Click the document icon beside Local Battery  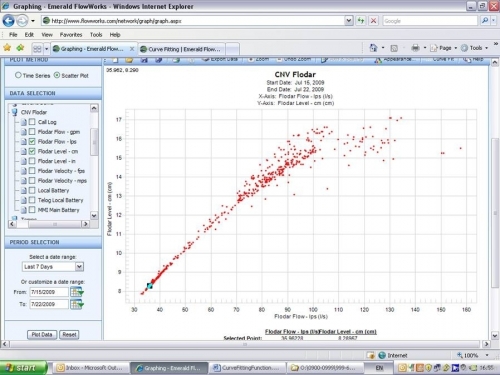point(24,191)
